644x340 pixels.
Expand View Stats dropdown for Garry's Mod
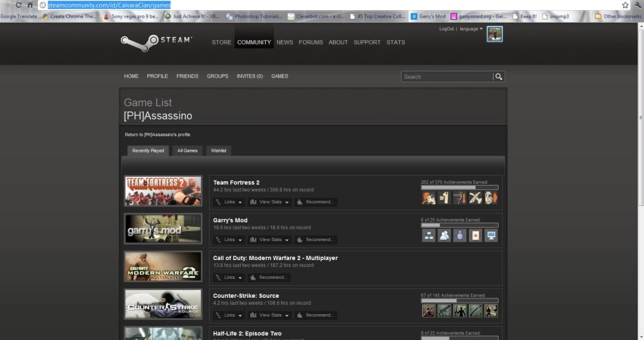pos(269,240)
